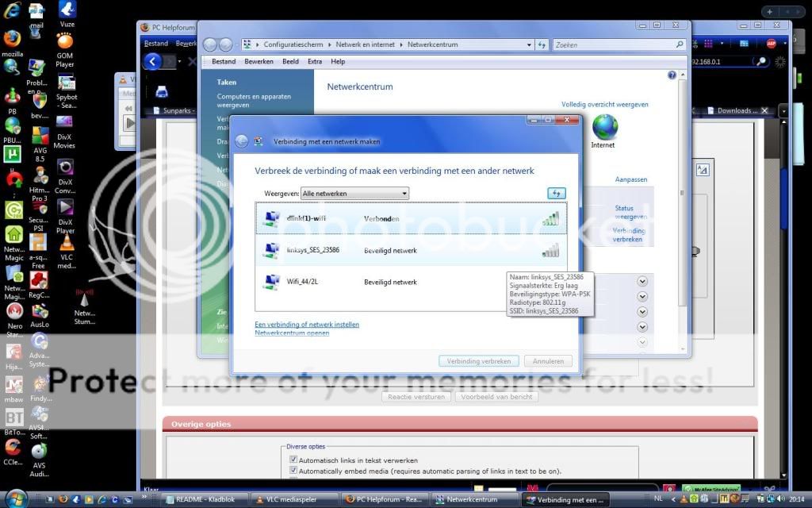The height and width of the screenshot is (508, 812).
Task: Click the help question mark icon
Action: (x=672, y=75)
